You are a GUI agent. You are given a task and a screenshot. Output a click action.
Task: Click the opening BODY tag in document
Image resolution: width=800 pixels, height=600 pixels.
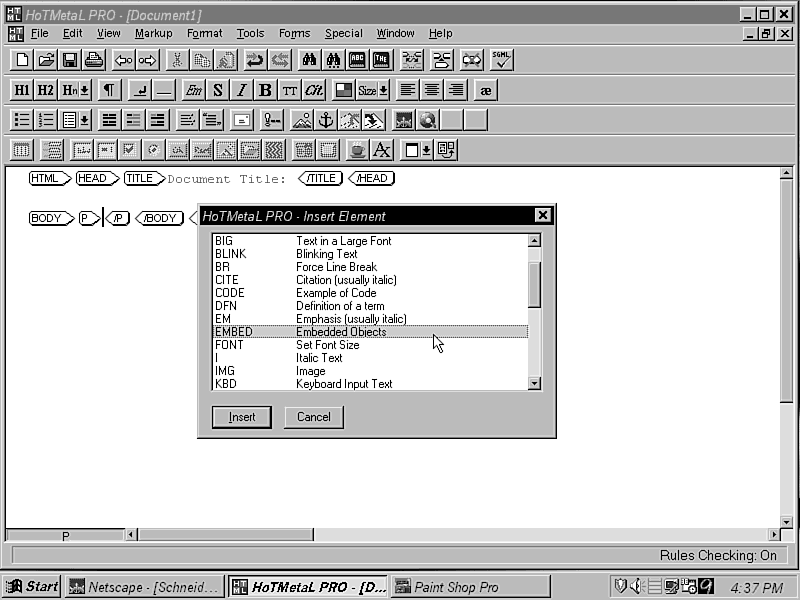pos(52,218)
